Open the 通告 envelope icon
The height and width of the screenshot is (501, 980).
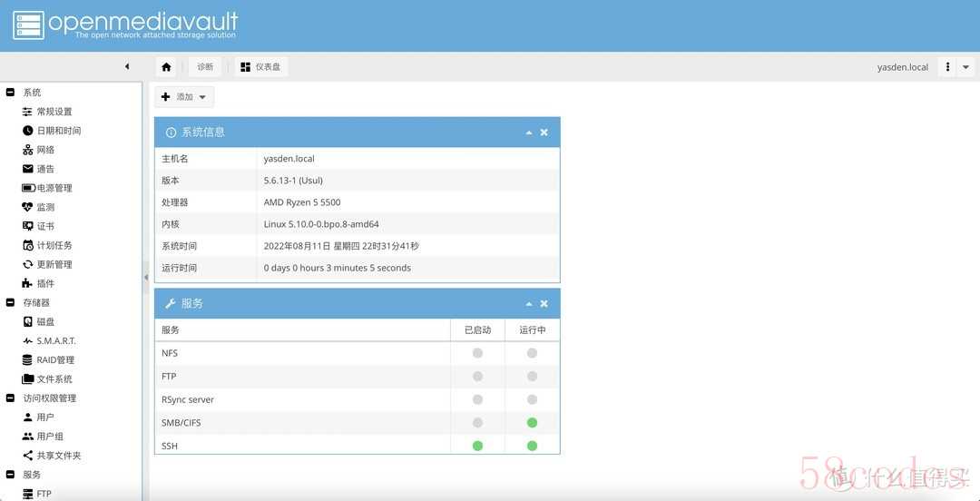[x=27, y=169]
